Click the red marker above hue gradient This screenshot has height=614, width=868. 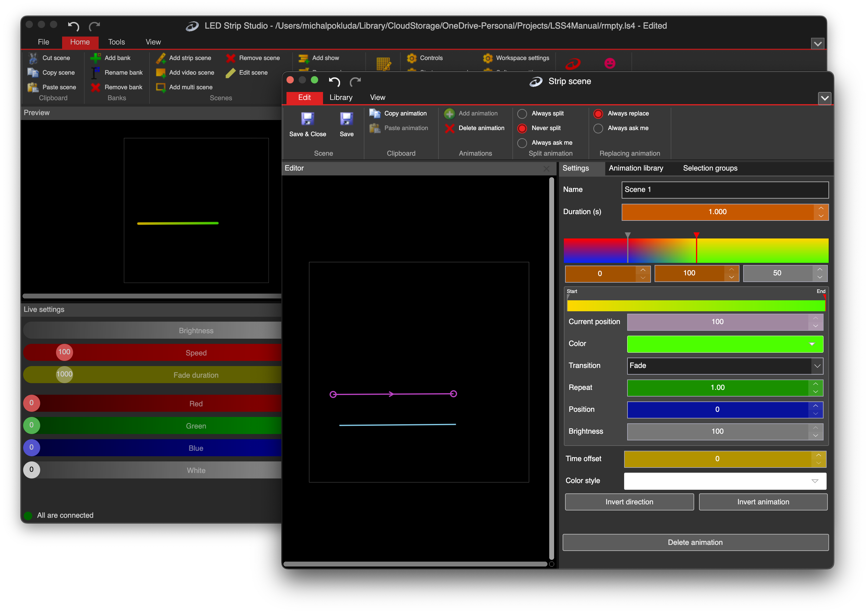click(696, 235)
